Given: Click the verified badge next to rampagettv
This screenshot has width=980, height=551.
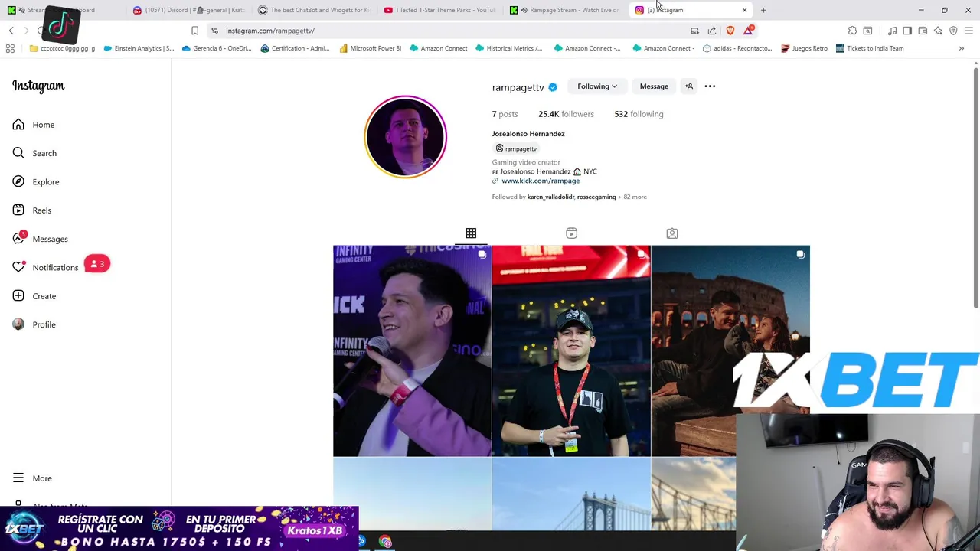Looking at the screenshot, I should [x=553, y=87].
